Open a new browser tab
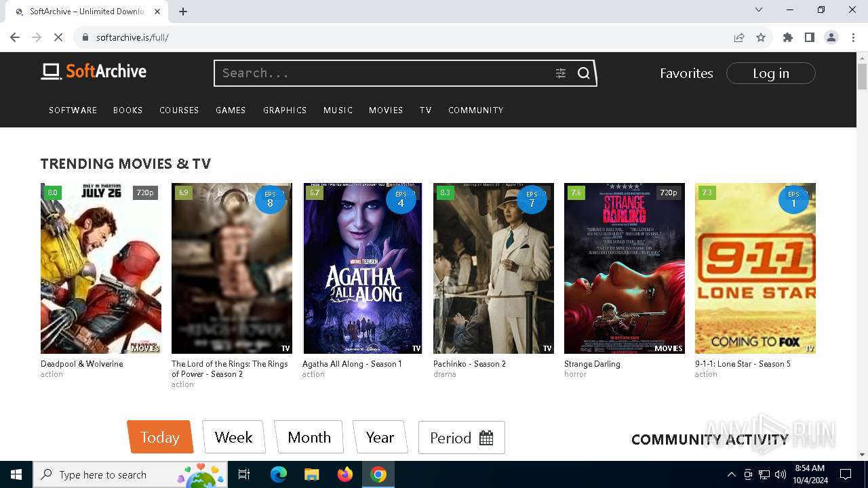The image size is (868, 488). click(183, 12)
